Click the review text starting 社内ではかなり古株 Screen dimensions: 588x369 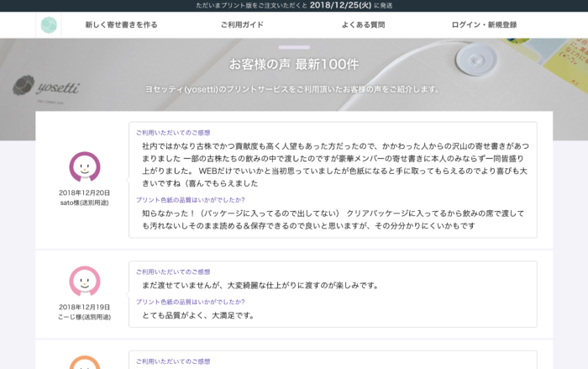click(x=336, y=165)
